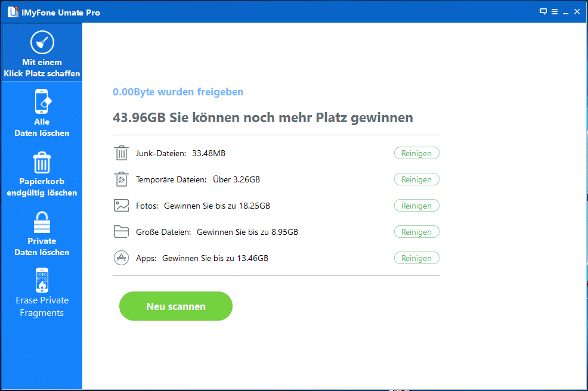The width and height of the screenshot is (588, 391).
Task: Click the '43.96GB Sie können noch mehr Platz gewinnen' heading
Action: coord(263,117)
